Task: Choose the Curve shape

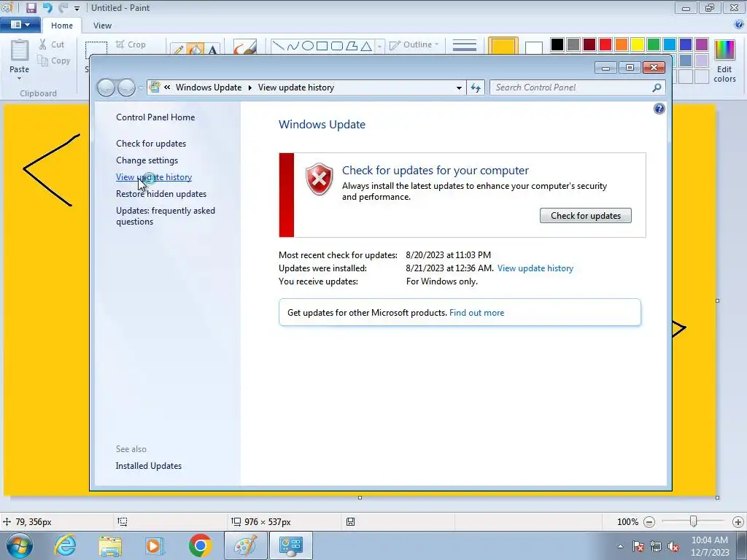Action: [x=293, y=46]
